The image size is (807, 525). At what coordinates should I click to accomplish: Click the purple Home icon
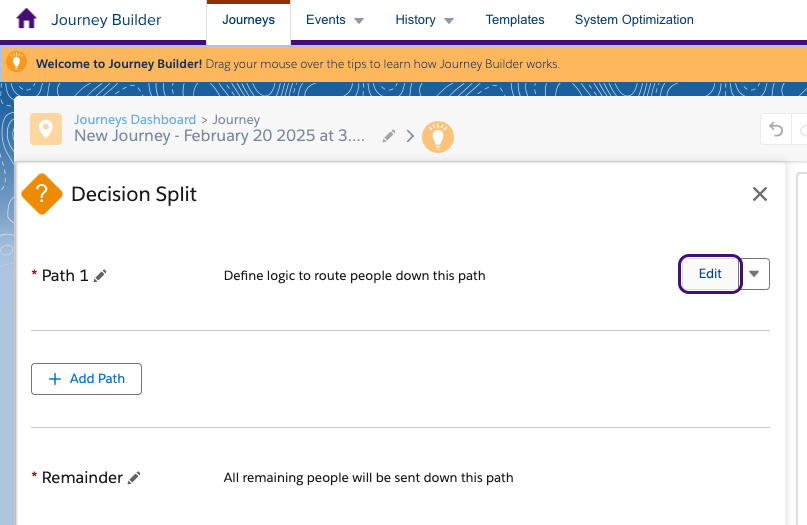27,20
